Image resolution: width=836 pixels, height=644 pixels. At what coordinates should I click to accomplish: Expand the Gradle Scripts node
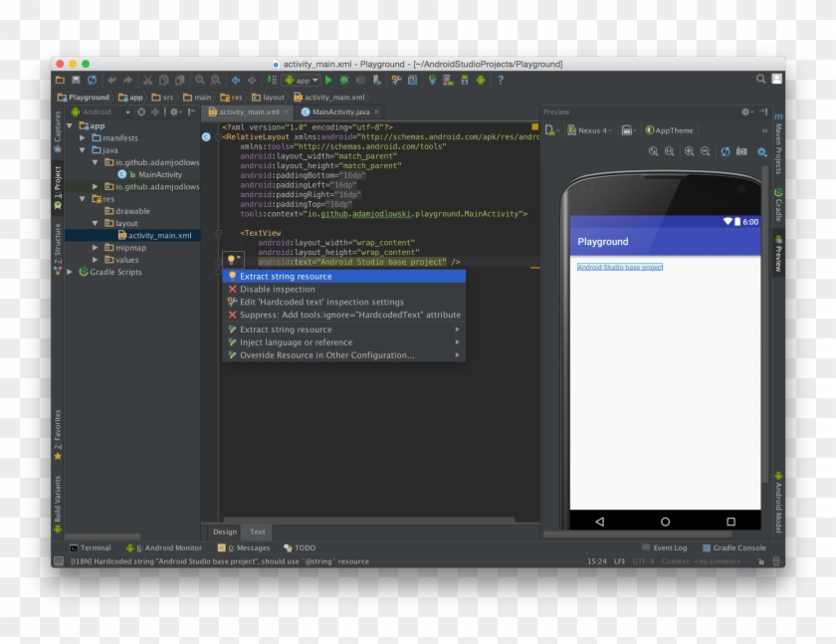(x=70, y=272)
